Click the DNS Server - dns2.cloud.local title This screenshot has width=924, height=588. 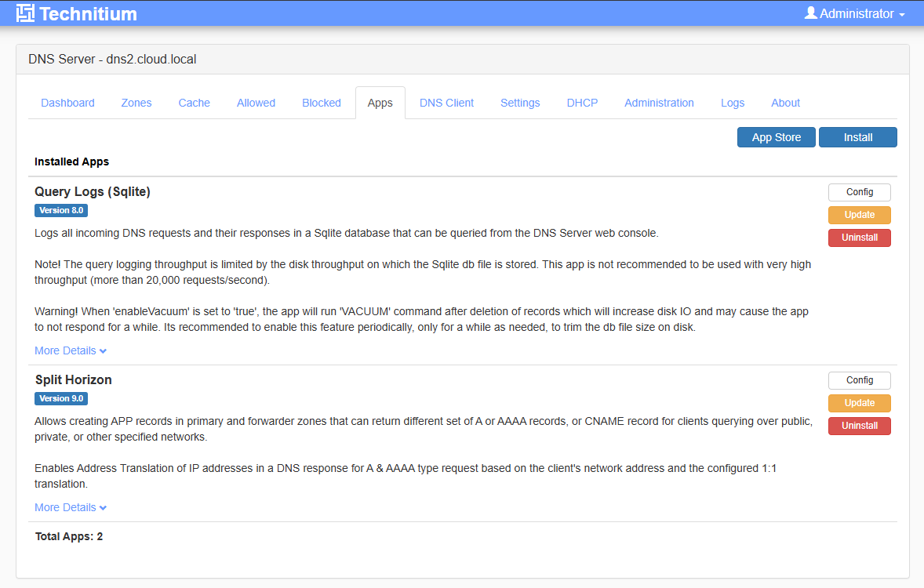point(112,59)
